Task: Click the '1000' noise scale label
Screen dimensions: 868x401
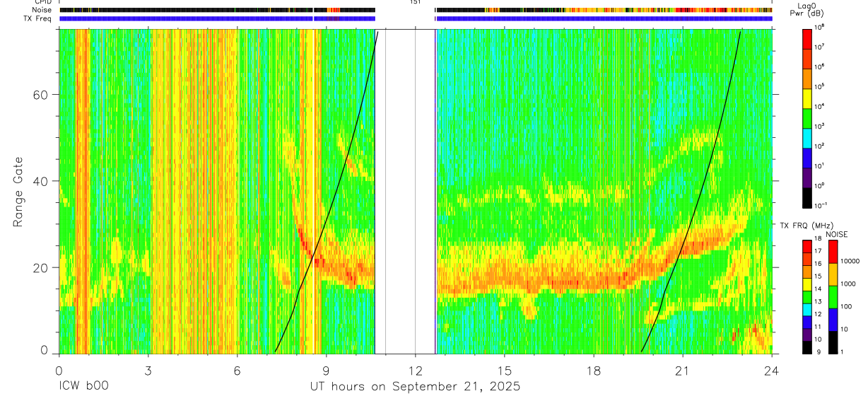Action: 847,284
